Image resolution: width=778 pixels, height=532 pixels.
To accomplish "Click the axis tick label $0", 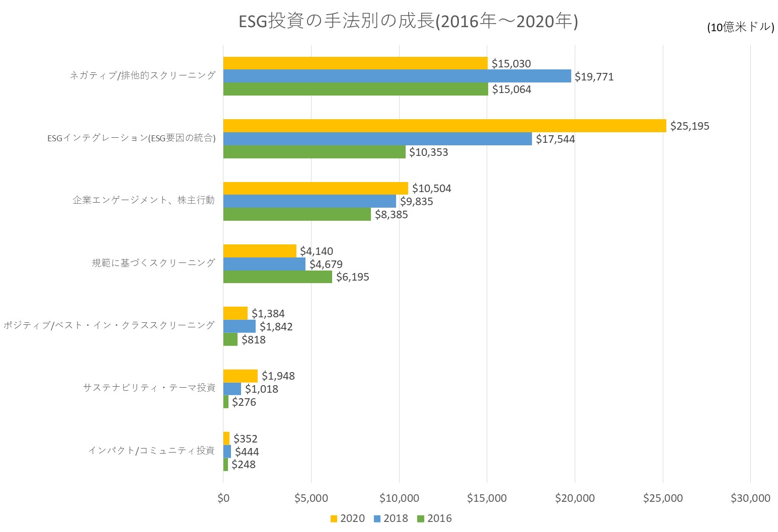I will click(x=223, y=498).
